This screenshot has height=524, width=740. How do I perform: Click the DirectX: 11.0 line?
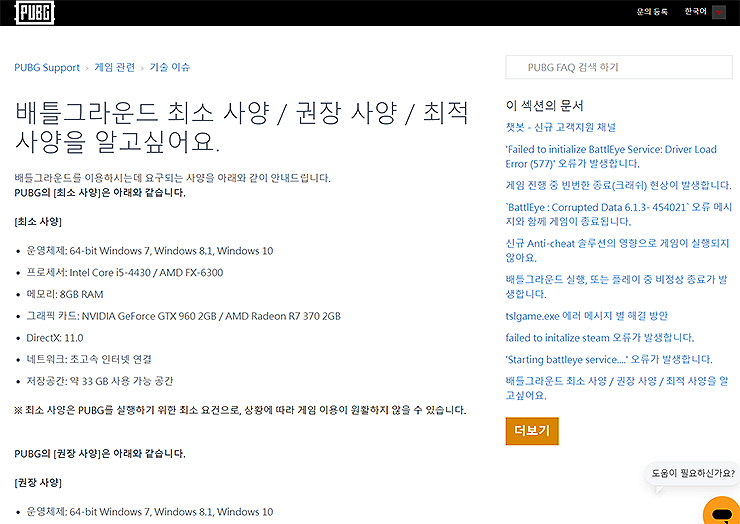55,338
